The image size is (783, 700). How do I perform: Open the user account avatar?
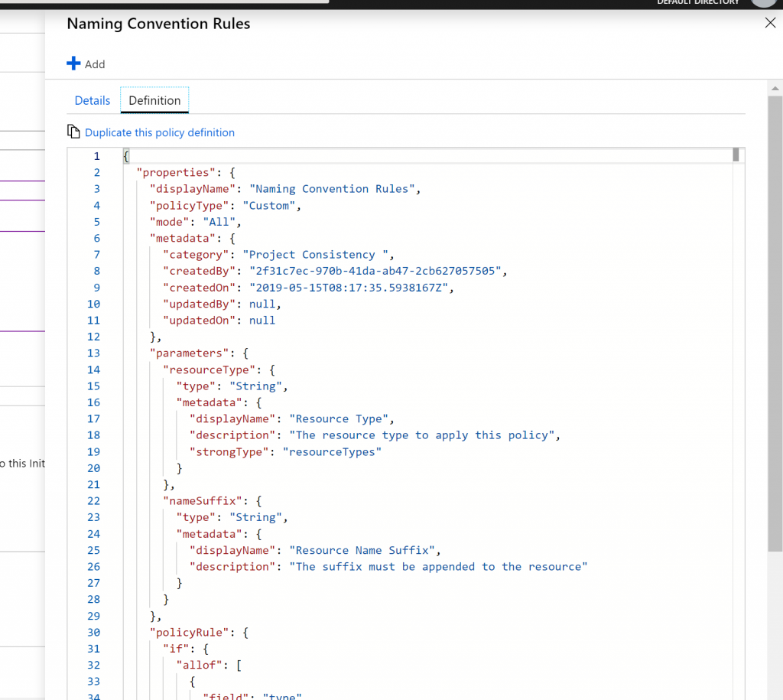click(763, 3)
